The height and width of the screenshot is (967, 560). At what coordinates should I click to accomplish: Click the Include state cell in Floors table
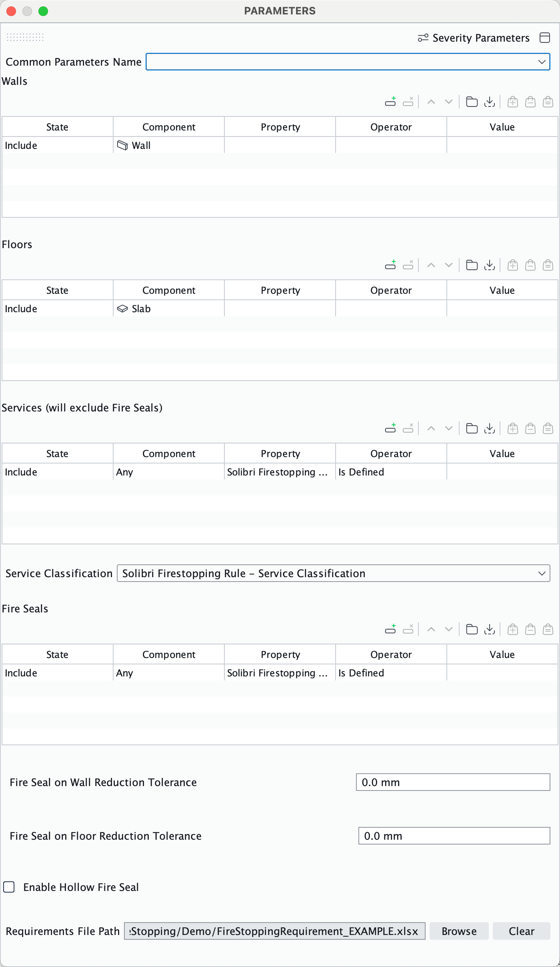coord(58,309)
